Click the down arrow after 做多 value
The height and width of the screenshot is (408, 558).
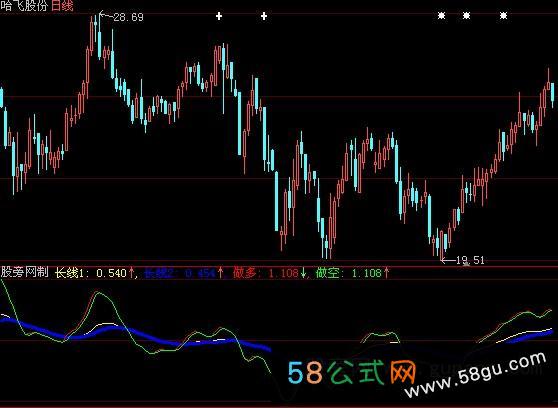[303, 273]
